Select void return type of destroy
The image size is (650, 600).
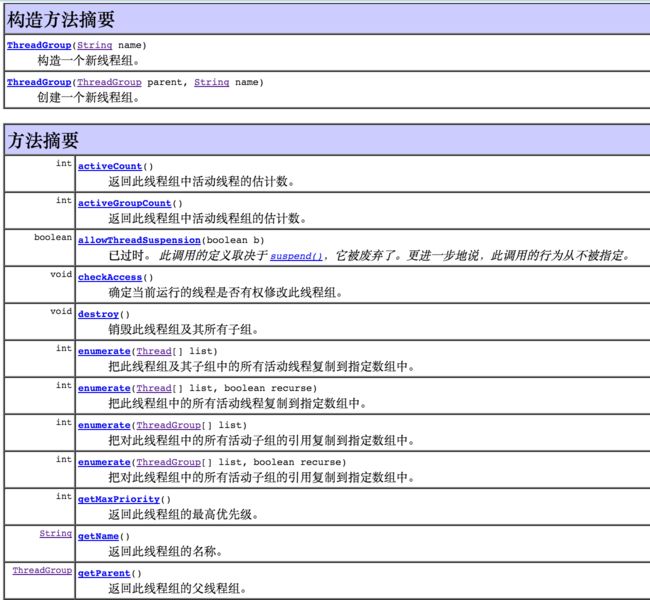[x=61, y=311]
